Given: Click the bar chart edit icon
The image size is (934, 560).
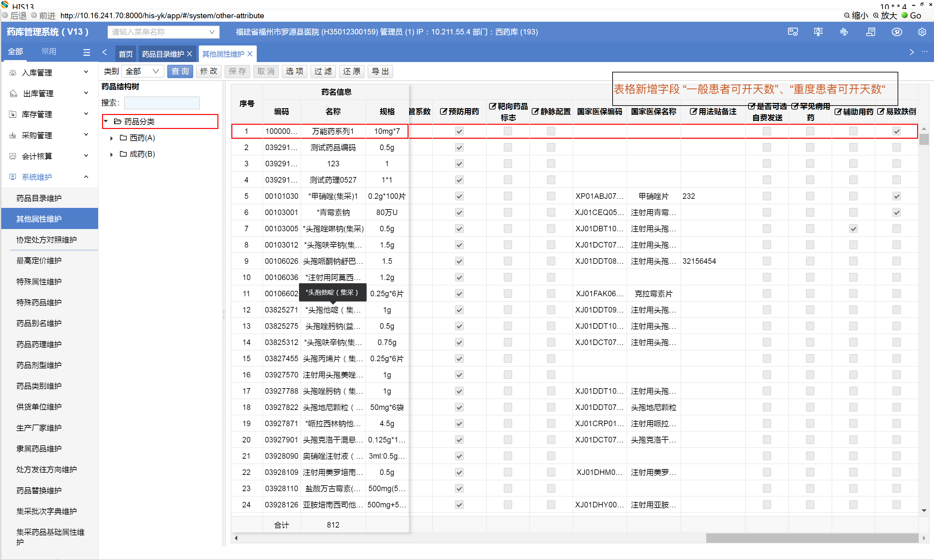Looking at the screenshot, I should click(844, 32).
